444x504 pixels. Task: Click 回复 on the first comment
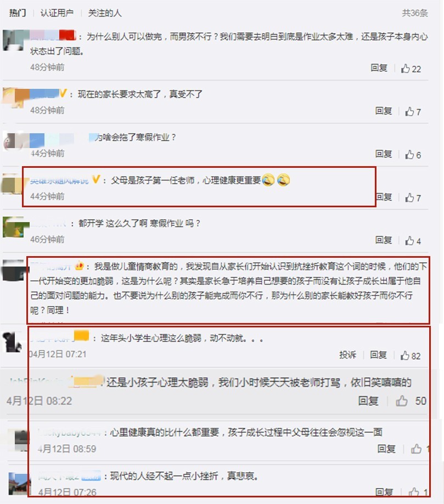click(379, 68)
